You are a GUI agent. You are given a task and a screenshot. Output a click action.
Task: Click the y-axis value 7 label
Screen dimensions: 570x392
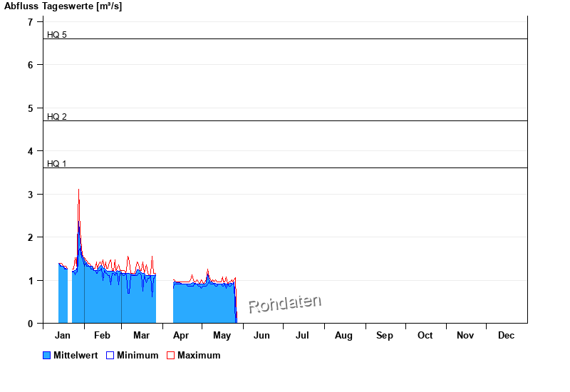(31, 22)
